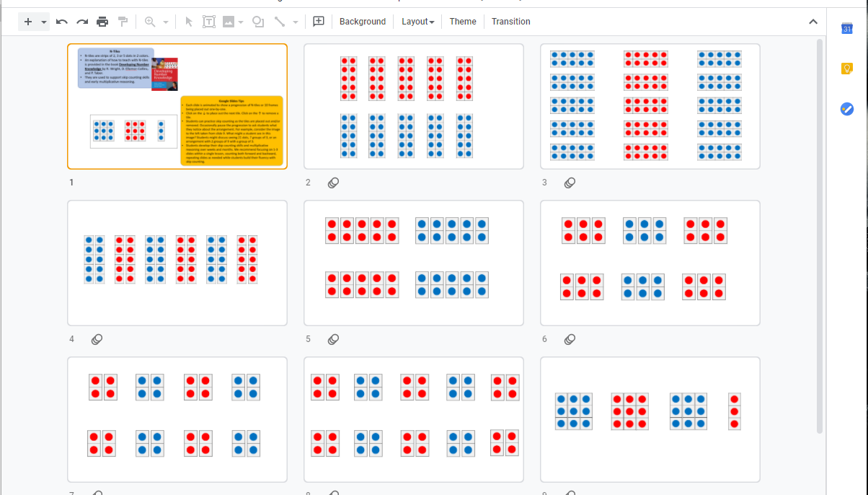The width and height of the screenshot is (868, 495).
Task: Select the text box tool
Action: tap(209, 22)
